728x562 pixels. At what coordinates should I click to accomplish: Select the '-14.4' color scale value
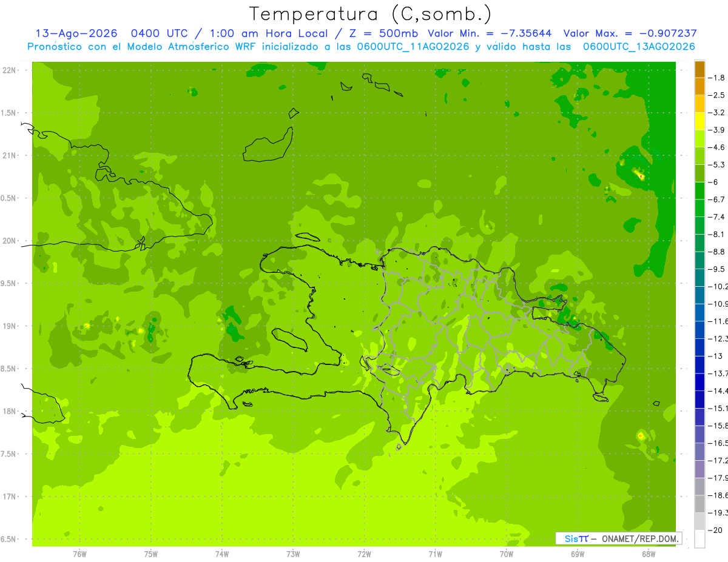tap(718, 391)
